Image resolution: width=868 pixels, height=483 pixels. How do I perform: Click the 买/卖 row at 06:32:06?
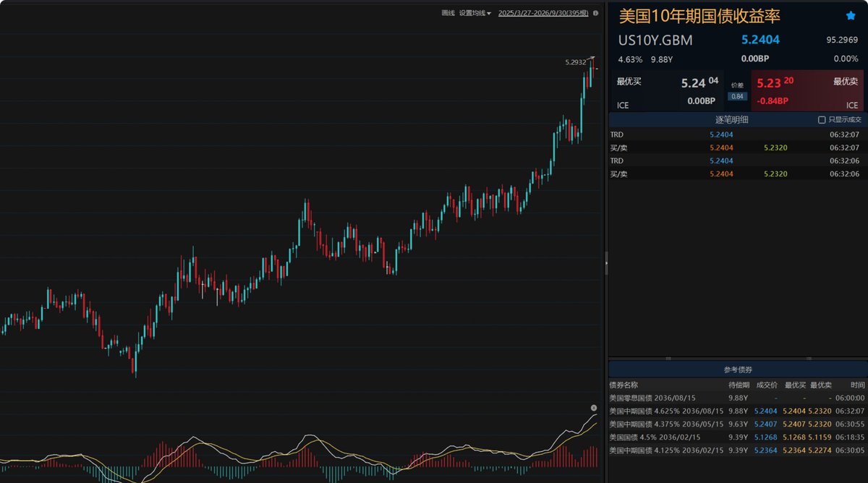pyautogui.click(x=738, y=174)
